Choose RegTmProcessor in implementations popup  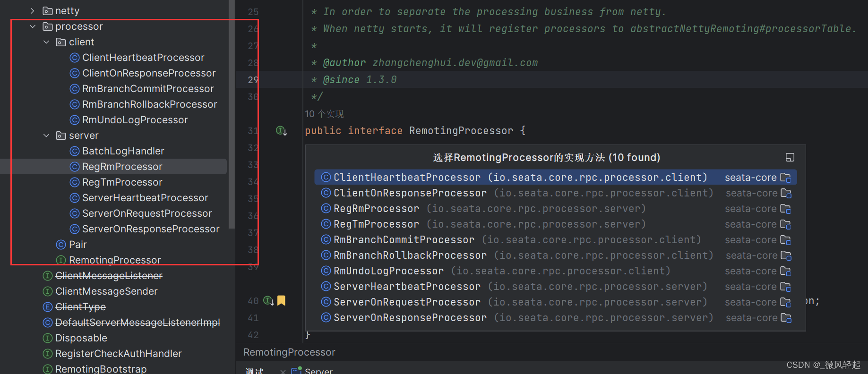click(x=556, y=224)
